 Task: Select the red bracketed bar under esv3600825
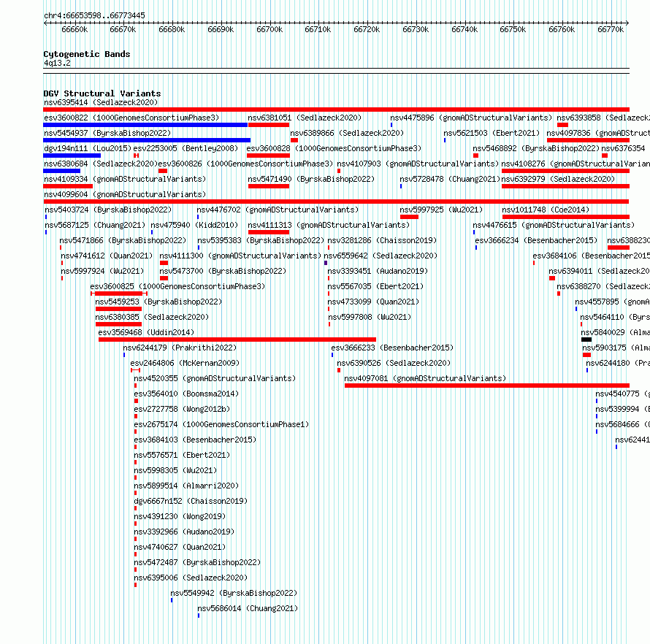click(119, 294)
